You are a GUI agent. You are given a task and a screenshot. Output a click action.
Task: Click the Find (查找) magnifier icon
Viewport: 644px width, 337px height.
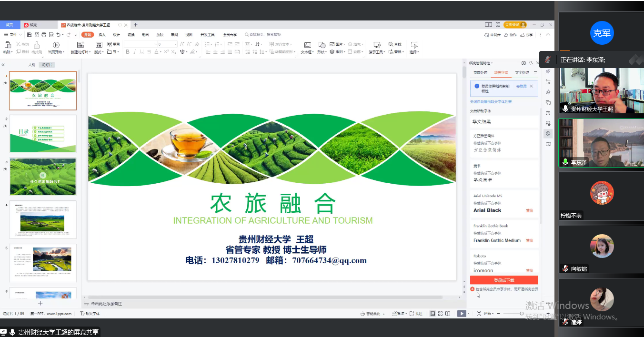coord(391,44)
